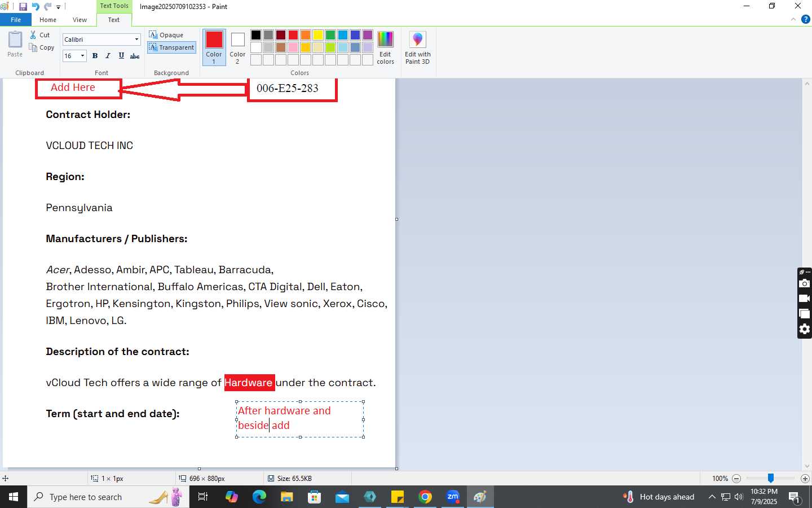Click the video record icon in side widget
Viewport: 812px width, 508px height.
click(805, 299)
